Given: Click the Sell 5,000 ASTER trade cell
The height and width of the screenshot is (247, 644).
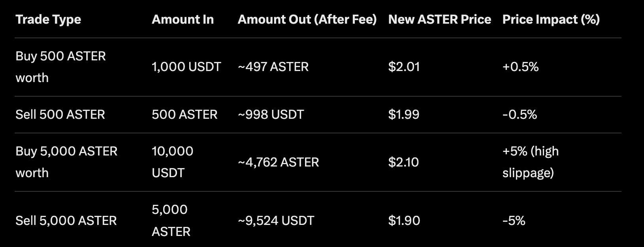Looking at the screenshot, I should [x=66, y=221].
